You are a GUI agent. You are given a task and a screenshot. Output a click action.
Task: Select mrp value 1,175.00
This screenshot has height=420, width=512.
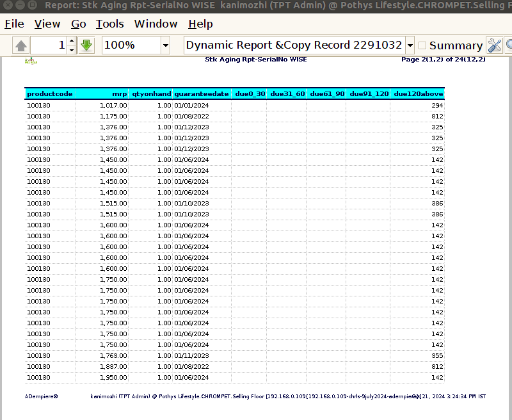pos(113,117)
